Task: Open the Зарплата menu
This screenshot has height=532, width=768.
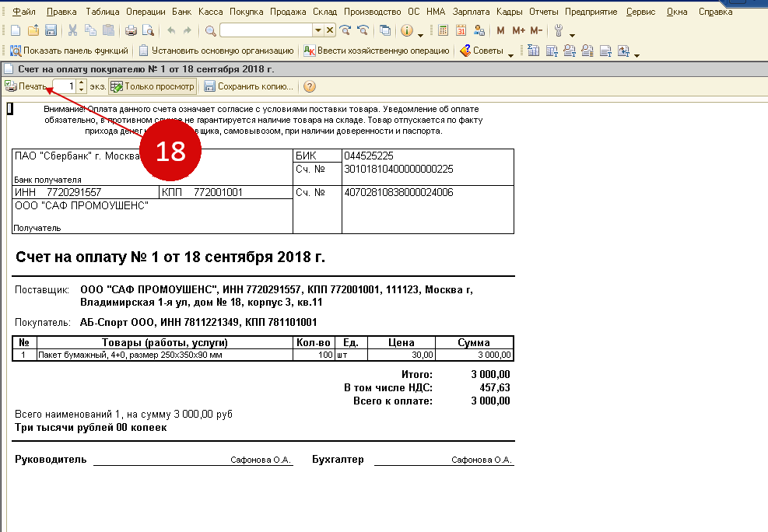Action: (471, 11)
